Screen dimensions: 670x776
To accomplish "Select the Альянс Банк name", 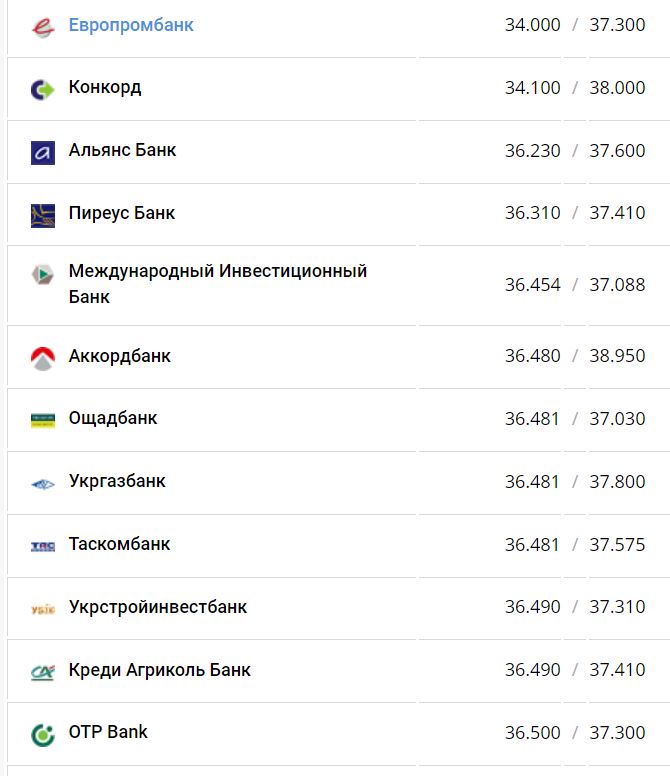I will (x=122, y=150).
